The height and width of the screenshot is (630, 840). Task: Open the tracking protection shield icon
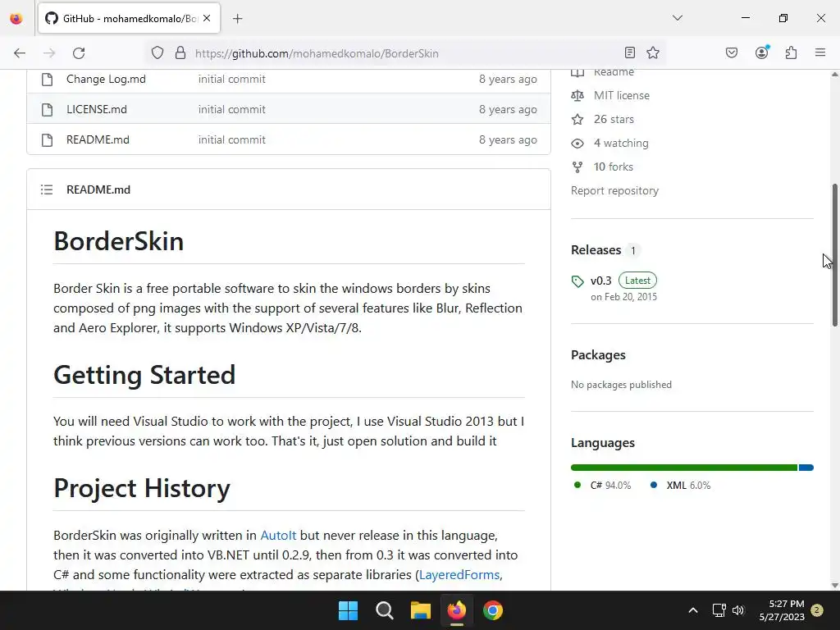coord(157,53)
